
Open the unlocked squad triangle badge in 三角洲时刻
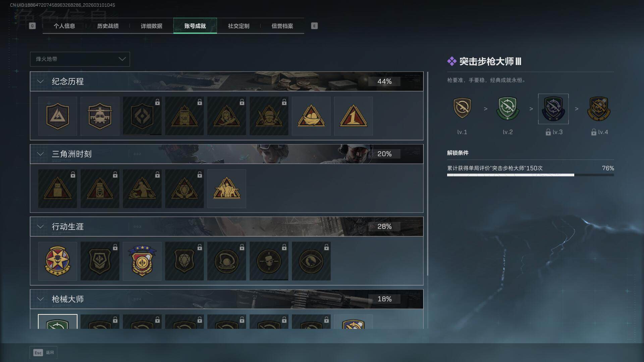226,189
